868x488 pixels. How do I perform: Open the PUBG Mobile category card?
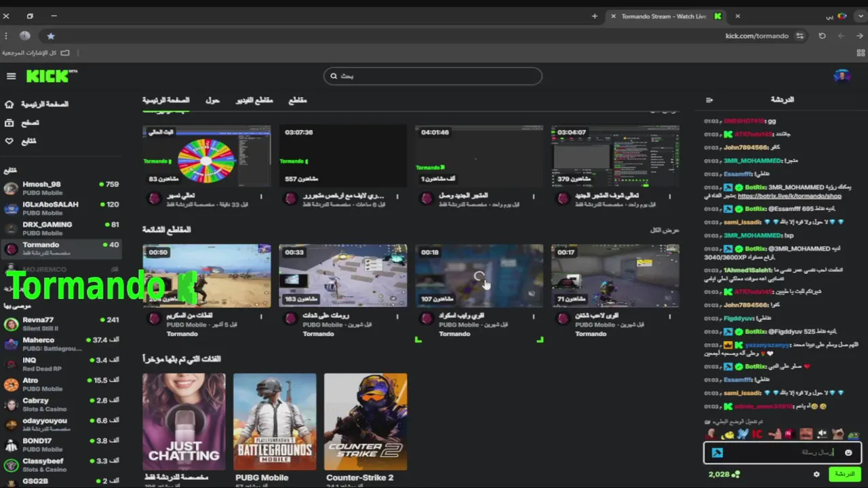point(275,422)
